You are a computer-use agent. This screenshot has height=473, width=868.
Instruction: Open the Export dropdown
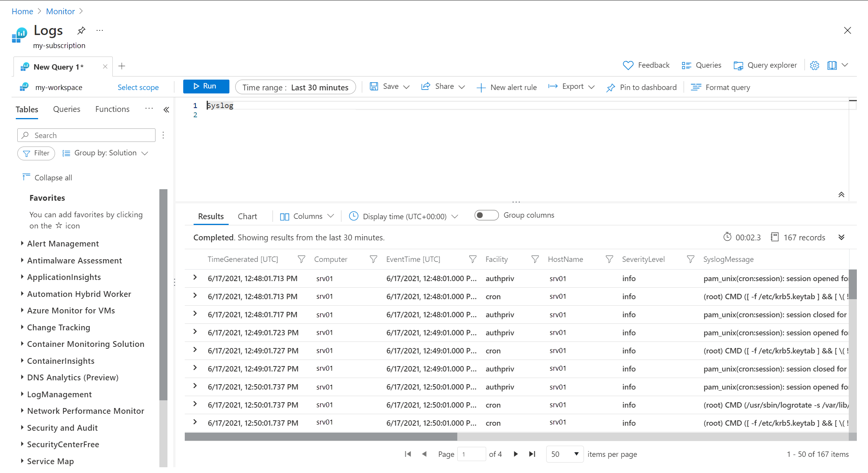point(572,87)
